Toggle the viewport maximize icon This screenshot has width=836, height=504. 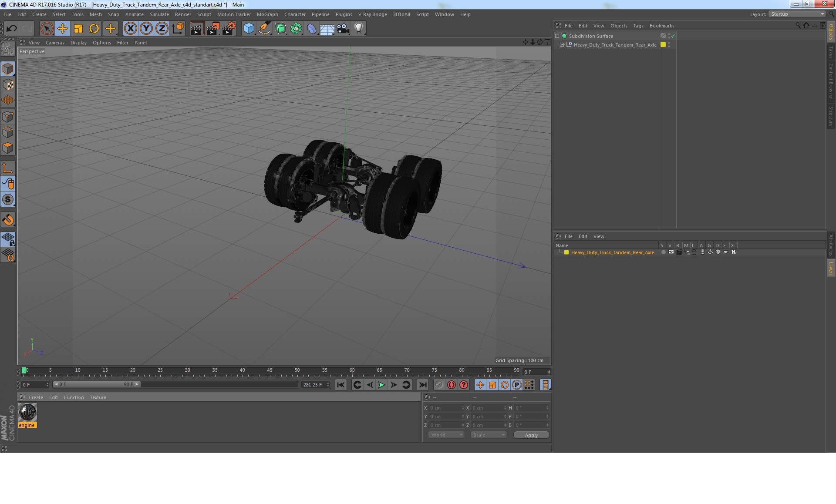[547, 42]
